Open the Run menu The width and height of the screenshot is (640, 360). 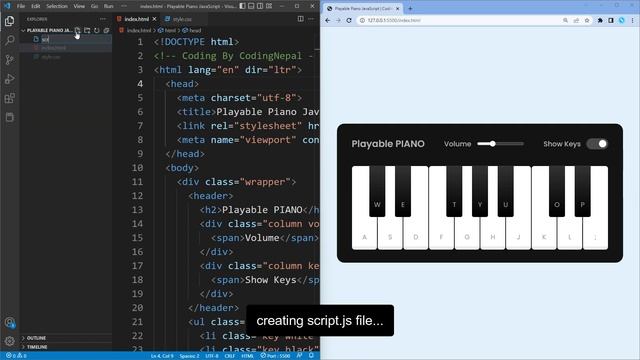pyautogui.click(x=108, y=6)
